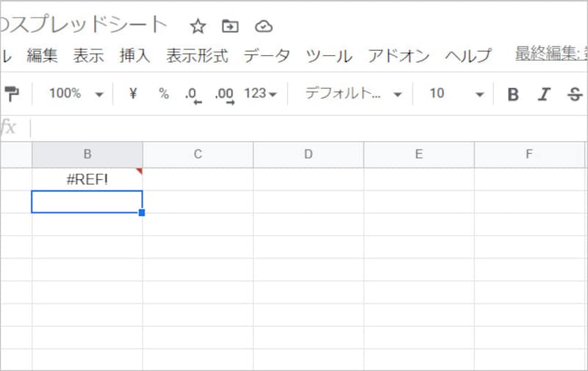Toggle strikethrough formatting
Screen dimensions: 588x371
[575, 94]
